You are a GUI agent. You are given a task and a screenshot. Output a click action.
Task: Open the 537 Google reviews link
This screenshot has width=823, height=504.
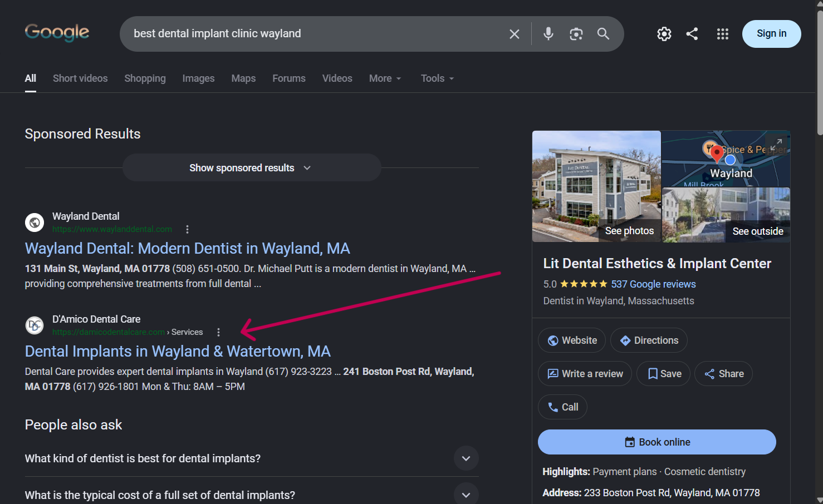(x=653, y=284)
